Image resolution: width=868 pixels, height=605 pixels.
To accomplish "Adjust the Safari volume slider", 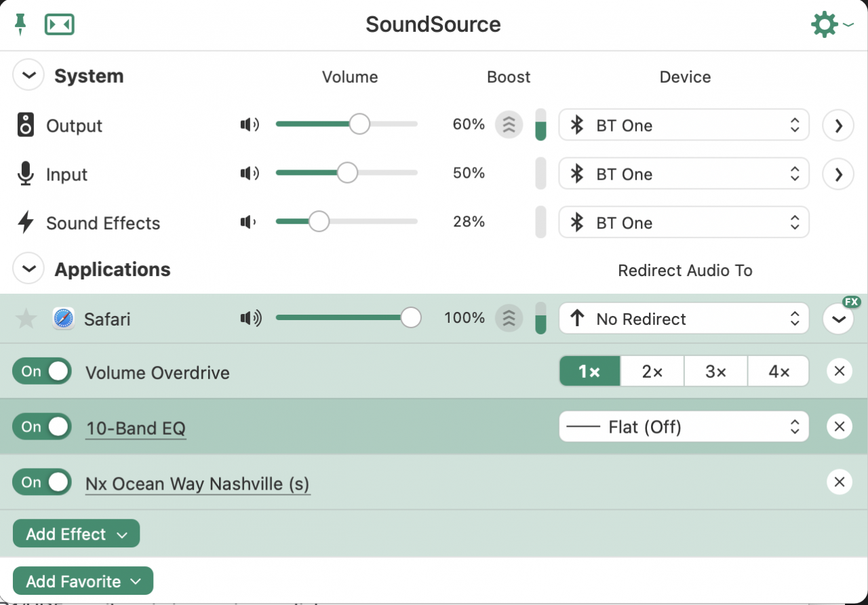I will 348,317.
